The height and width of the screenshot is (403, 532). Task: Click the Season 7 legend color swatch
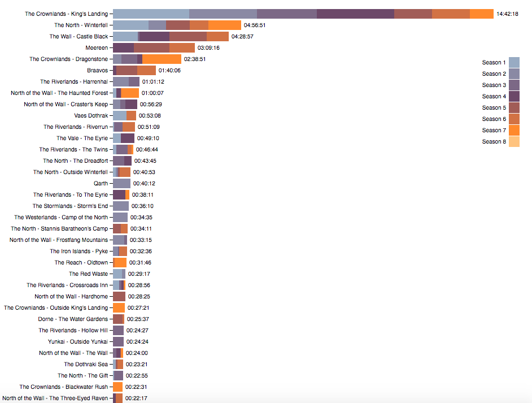(x=514, y=130)
